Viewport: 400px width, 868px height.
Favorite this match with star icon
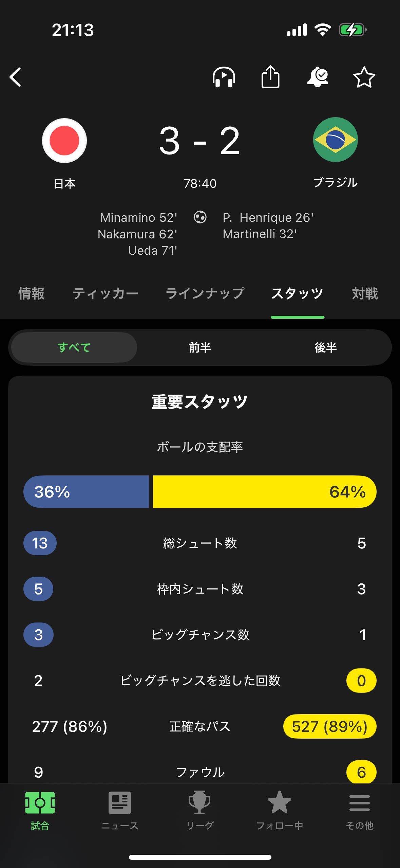point(364,77)
